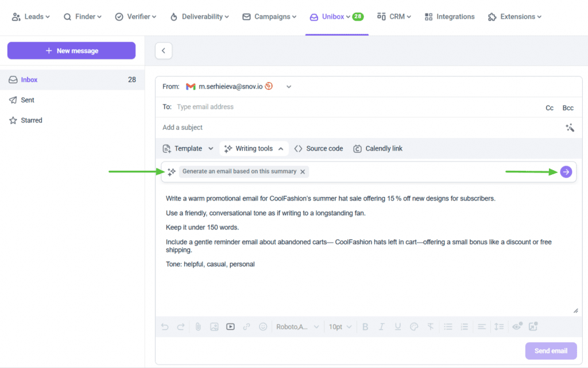
Task: Open the Starred folder
Action: point(32,120)
